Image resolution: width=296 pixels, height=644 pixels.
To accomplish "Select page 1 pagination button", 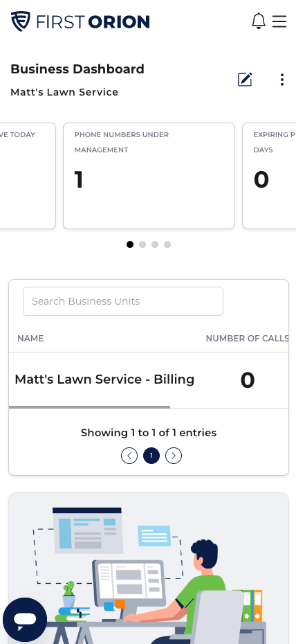I will coord(151,456).
